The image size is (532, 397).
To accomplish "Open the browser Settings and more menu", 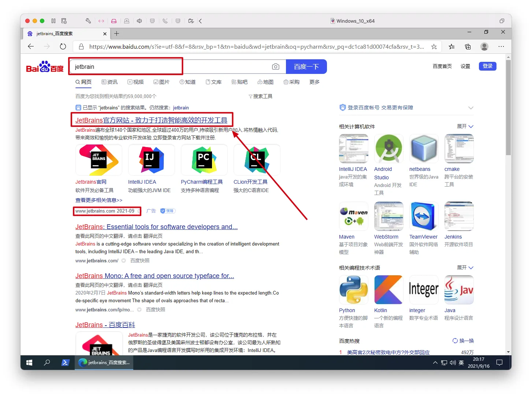I will tap(501, 46).
